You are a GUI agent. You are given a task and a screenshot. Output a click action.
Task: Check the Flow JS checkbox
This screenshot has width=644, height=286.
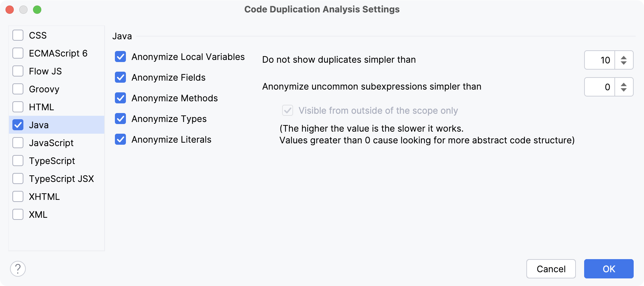tap(18, 71)
